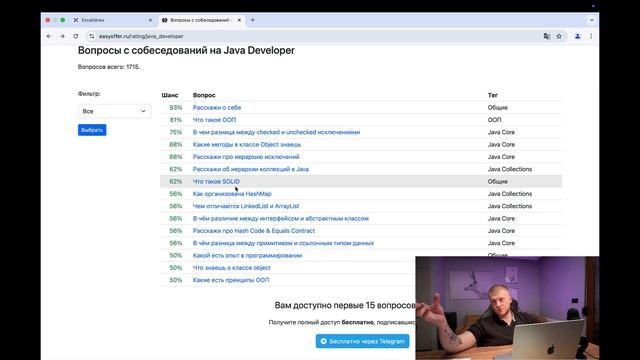Reload the page with refresh icon

pos(76,36)
